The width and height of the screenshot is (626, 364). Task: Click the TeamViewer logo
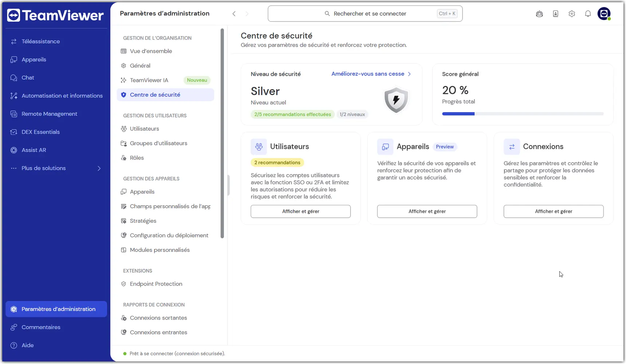tap(55, 15)
